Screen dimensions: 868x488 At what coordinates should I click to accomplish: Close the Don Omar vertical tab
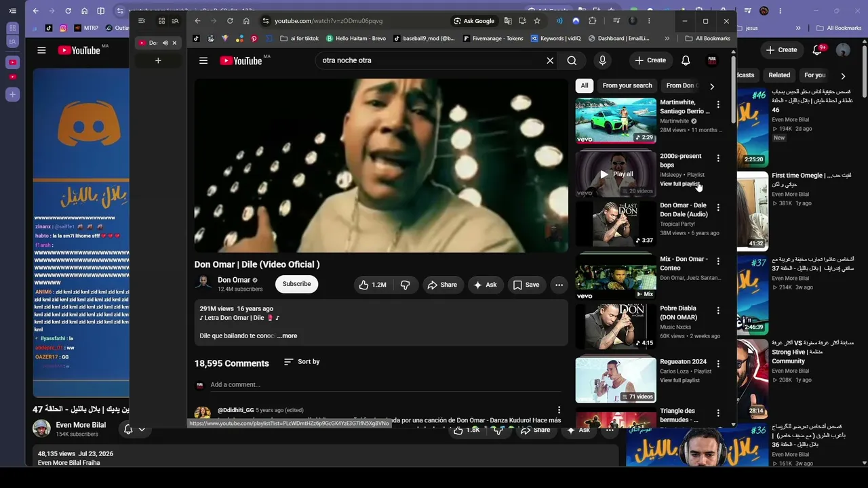(174, 43)
